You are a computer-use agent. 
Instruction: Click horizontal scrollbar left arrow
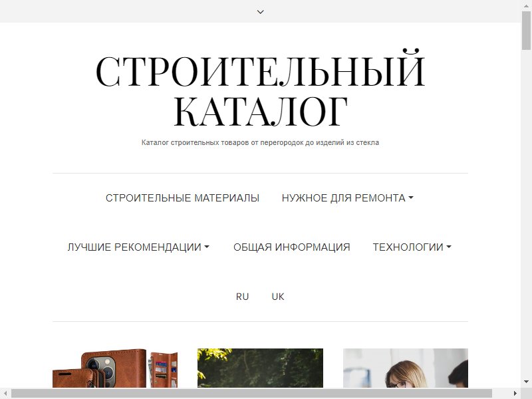5,393
